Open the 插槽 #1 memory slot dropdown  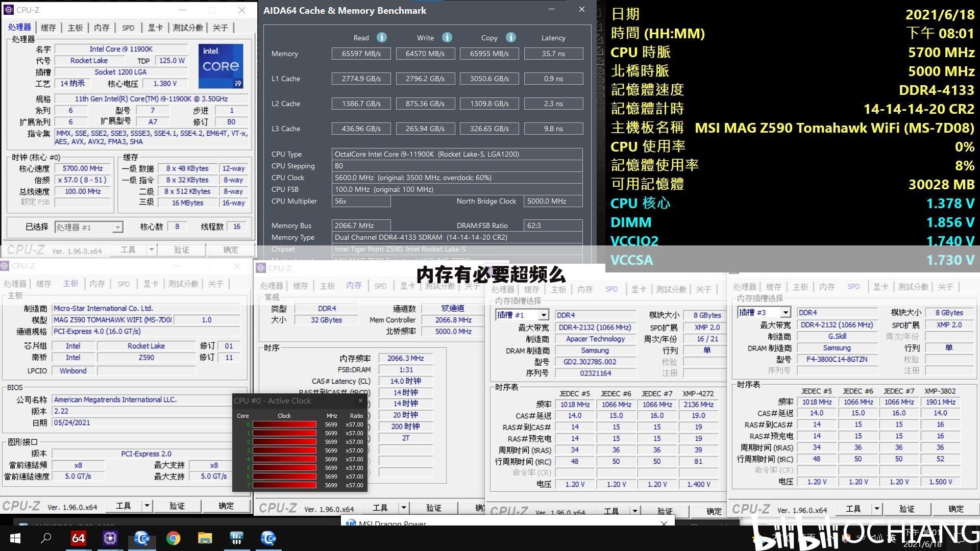click(543, 315)
